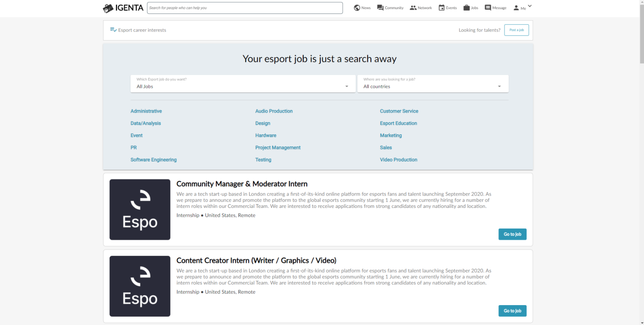Go to job for Community Manager Intern
The image size is (644, 325).
click(512, 234)
